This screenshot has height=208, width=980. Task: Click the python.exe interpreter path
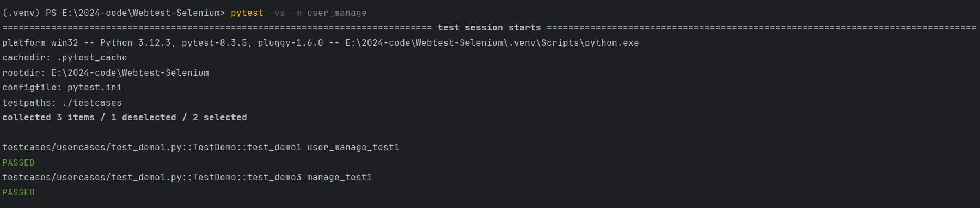click(x=492, y=42)
